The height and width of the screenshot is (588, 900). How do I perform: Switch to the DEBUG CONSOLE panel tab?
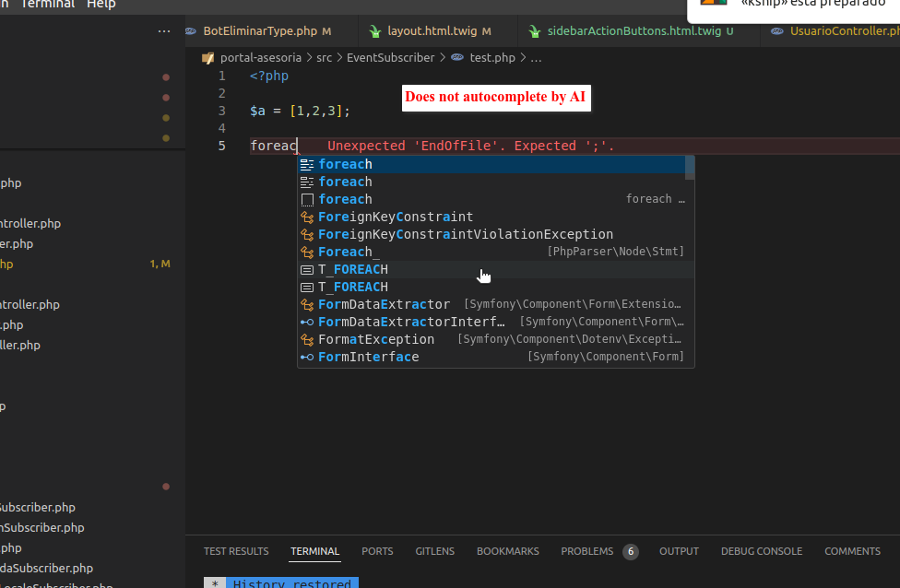tap(762, 551)
